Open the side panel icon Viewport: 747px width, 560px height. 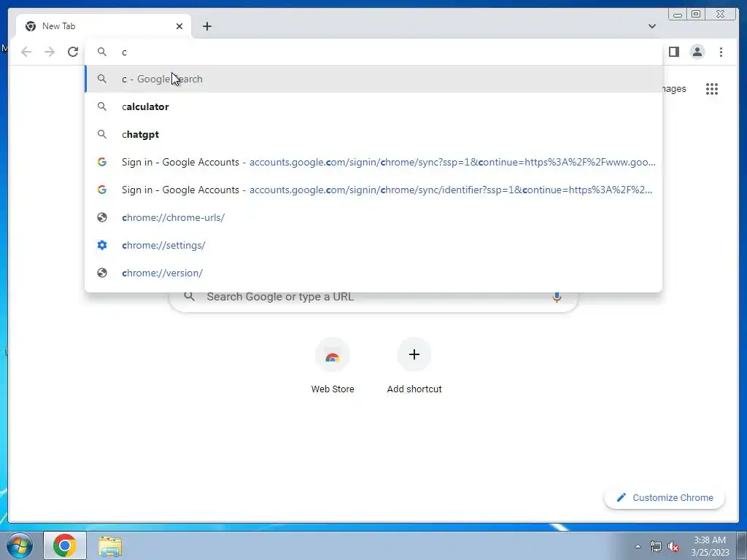[x=673, y=52]
